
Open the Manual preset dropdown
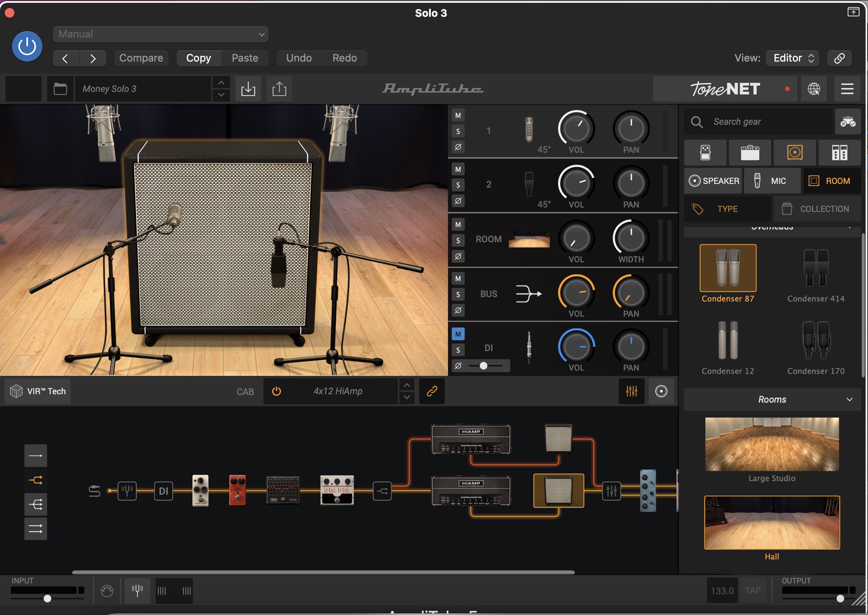pos(160,34)
